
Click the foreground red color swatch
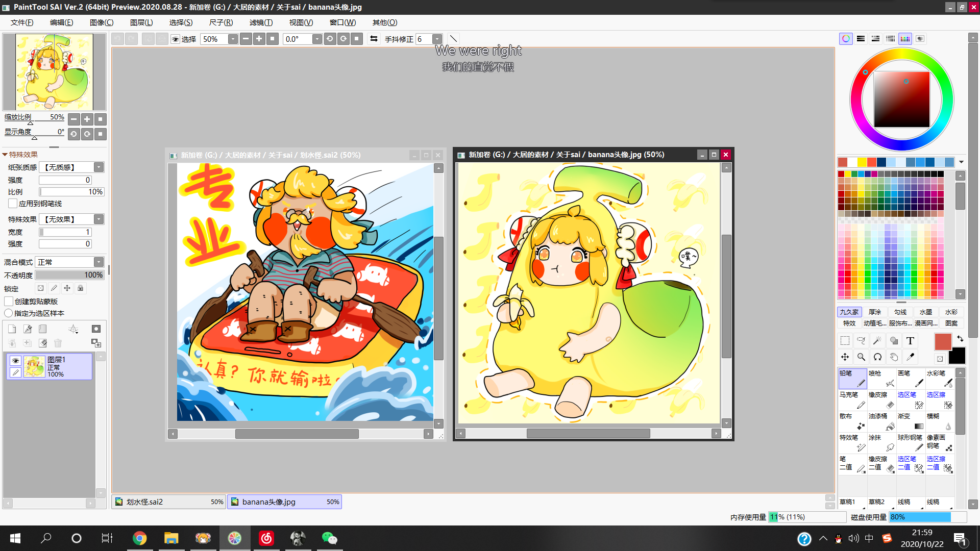coord(943,342)
